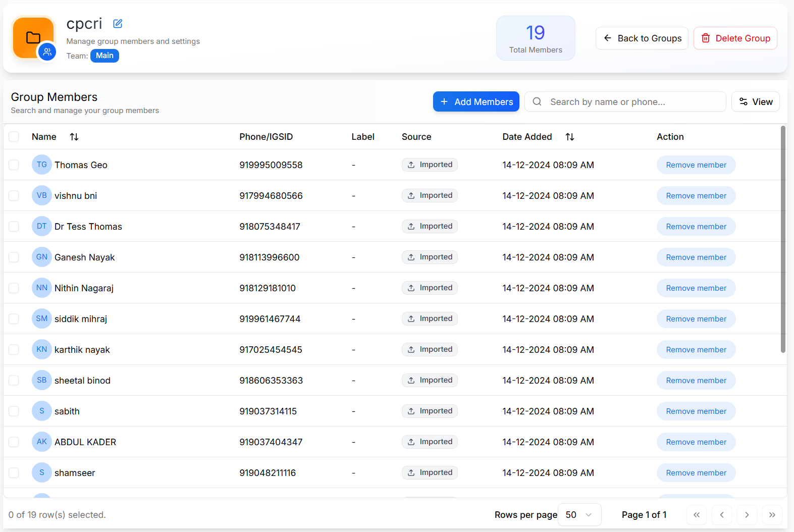794x532 pixels.
Task: Go to the last page double-chevron
Action: [x=772, y=515]
